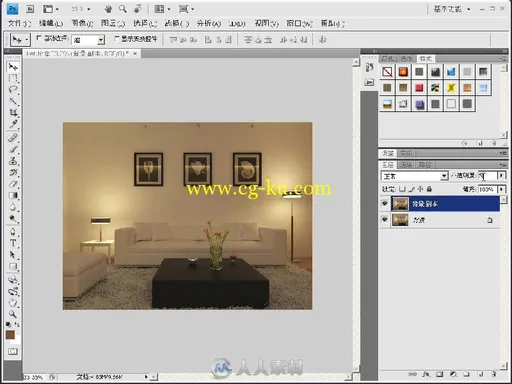Open the auto-select Group dropdown in options bar
The image size is (512, 384).
(101, 40)
